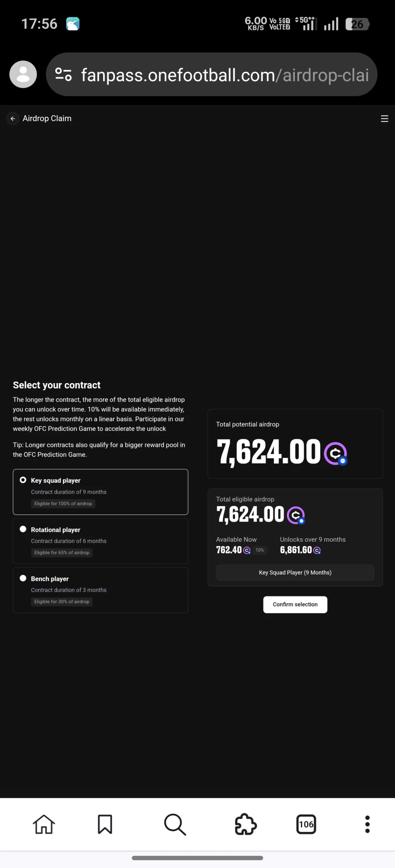This screenshot has height=868, width=395.
Task: Open the hamburger menu icon
Action: click(x=384, y=119)
